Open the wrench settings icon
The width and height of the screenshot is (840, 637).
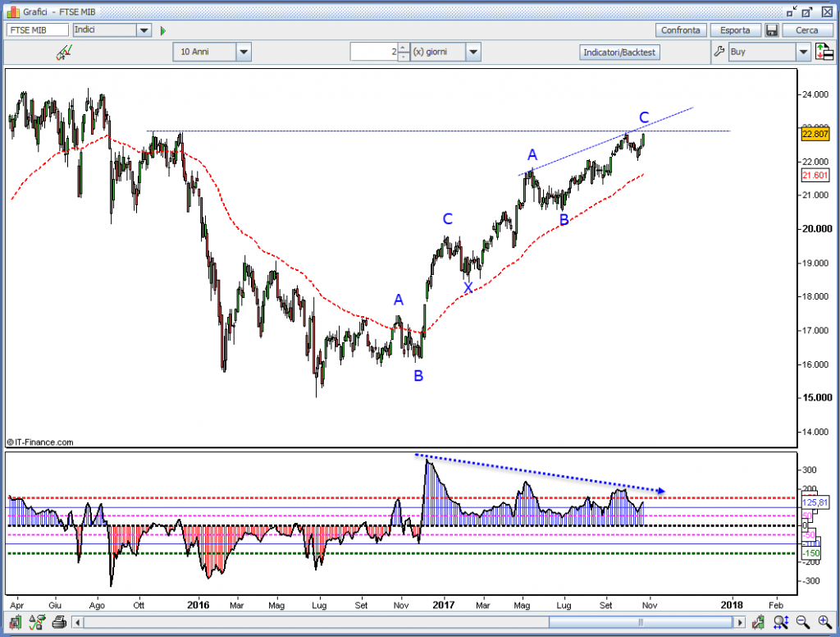coord(719,52)
